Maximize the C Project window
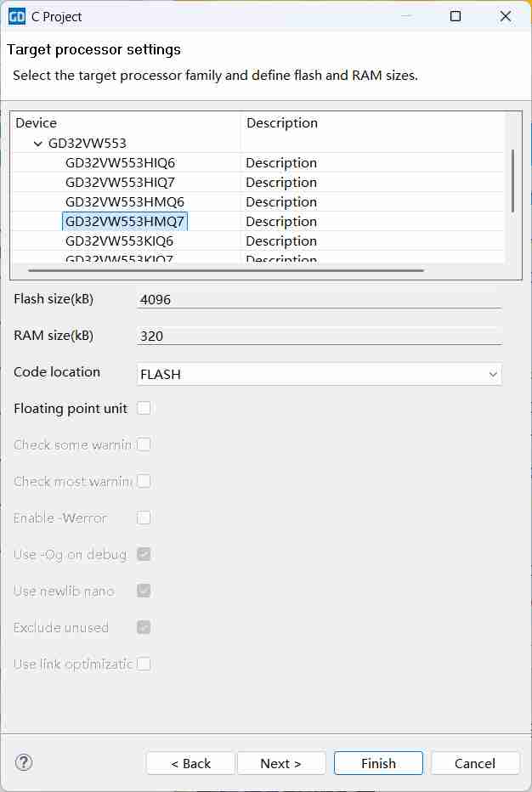Screen dimensions: 532x792 (x=456, y=16)
